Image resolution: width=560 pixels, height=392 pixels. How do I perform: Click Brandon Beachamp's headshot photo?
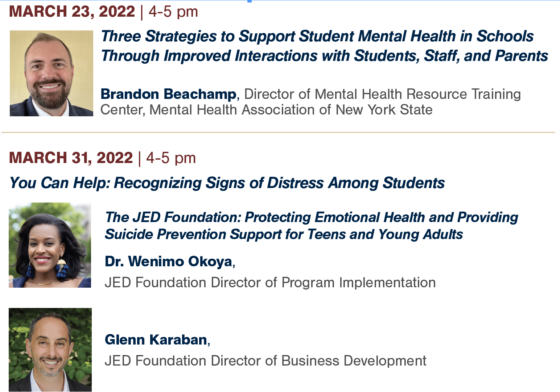[52, 73]
